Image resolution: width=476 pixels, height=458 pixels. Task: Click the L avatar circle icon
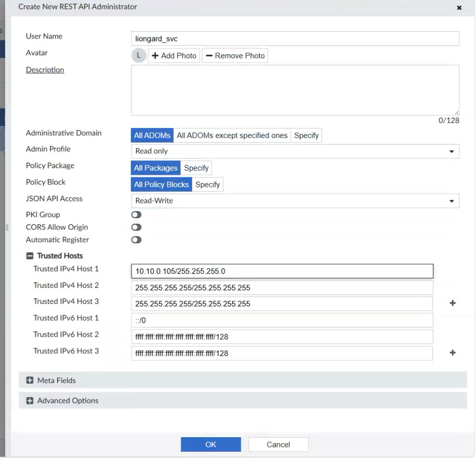[139, 56]
